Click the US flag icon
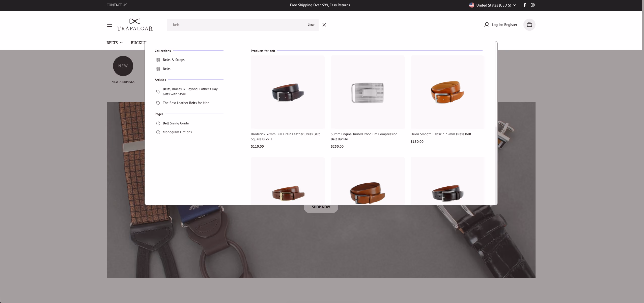The image size is (644, 303). (471, 5)
